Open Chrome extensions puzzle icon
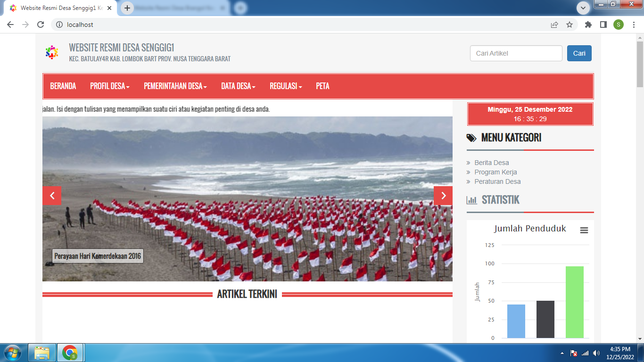This screenshot has height=362, width=644. point(588,25)
